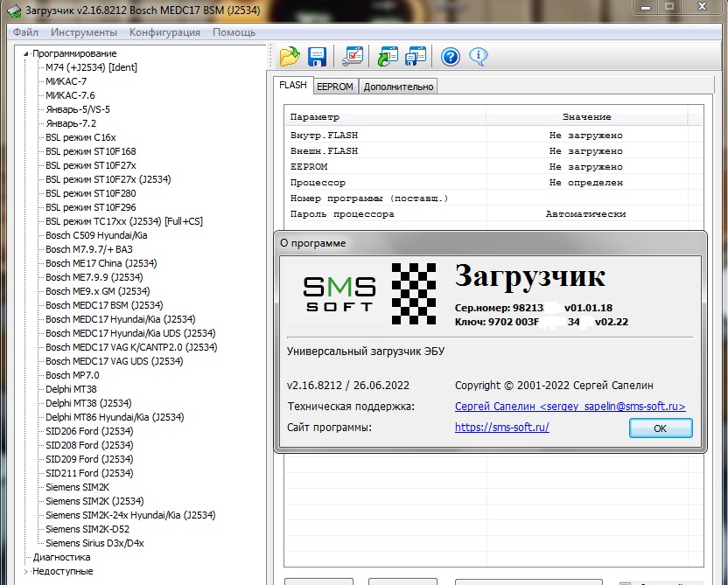The image size is (728, 585).
Task: Open the Дополнительно tab
Action: click(398, 87)
